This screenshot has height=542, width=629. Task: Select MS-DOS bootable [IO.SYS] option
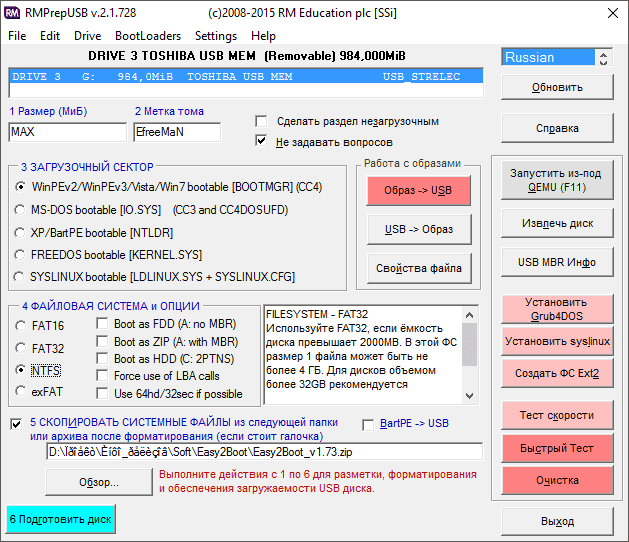tap(21, 210)
